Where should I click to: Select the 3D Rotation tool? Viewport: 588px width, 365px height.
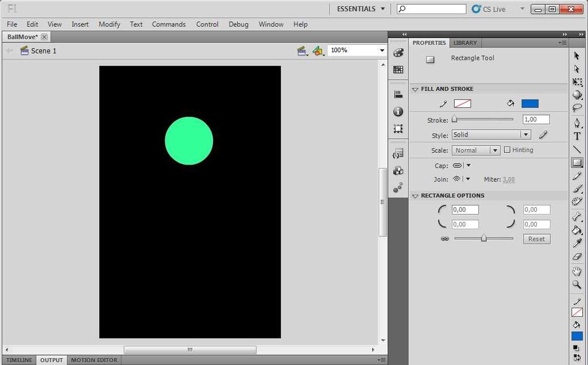click(x=577, y=95)
